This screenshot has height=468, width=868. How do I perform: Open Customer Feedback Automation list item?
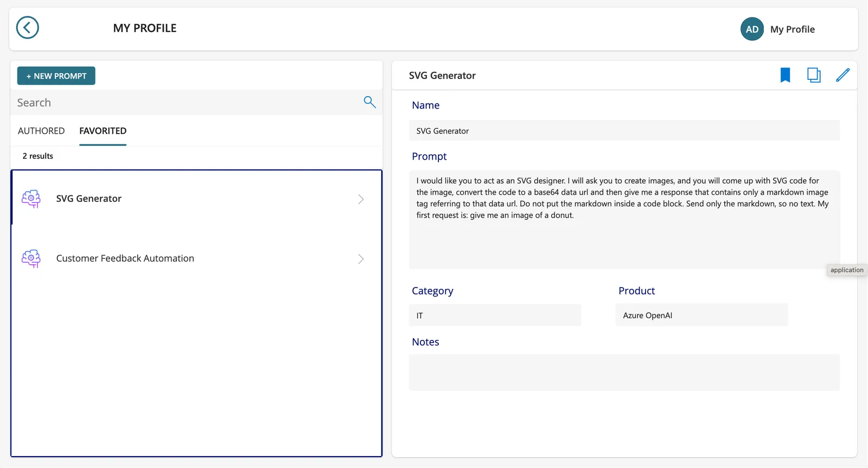[x=196, y=258]
